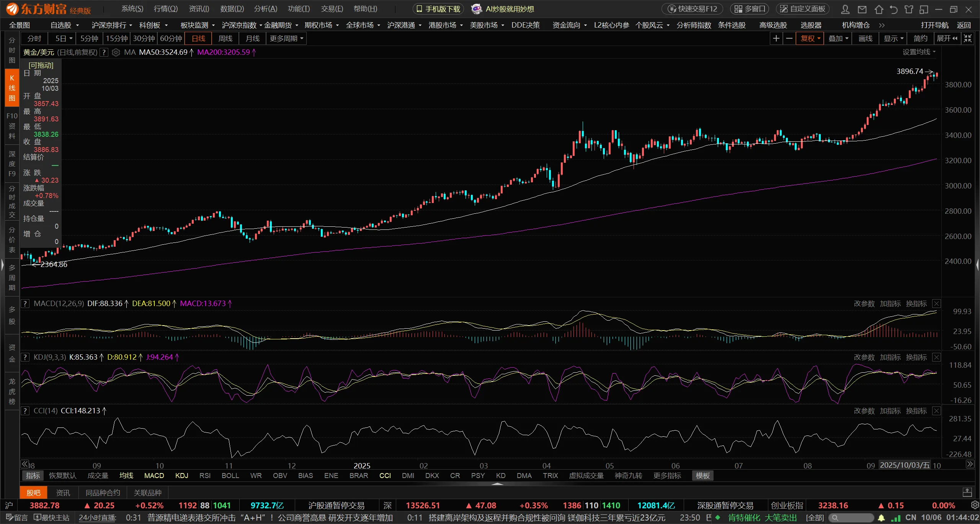The image size is (980, 524).
Task: Click the zoom-out minus chart button
Action: coord(789,38)
